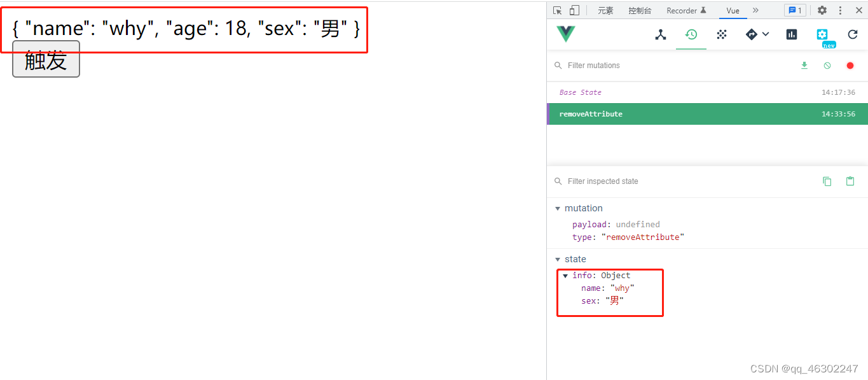The height and width of the screenshot is (380, 868).
Task: Open the Events view icon
Action: point(722,34)
